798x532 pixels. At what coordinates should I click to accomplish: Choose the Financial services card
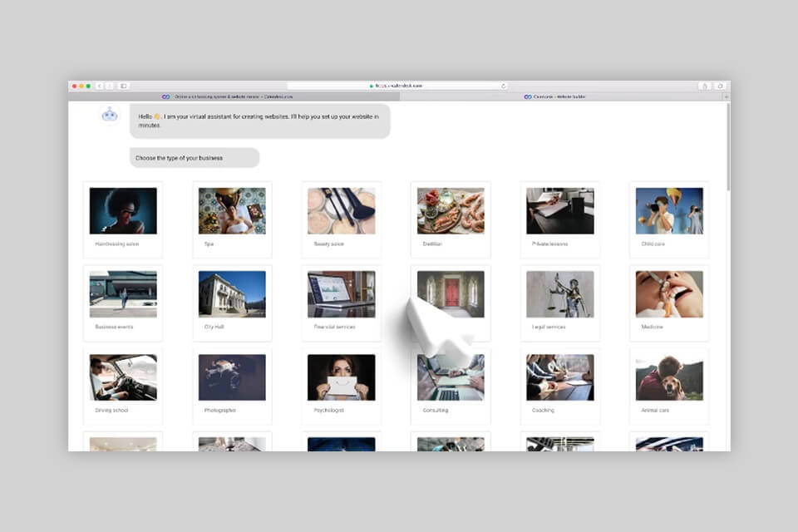pyautogui.click(x=341, y=303)
